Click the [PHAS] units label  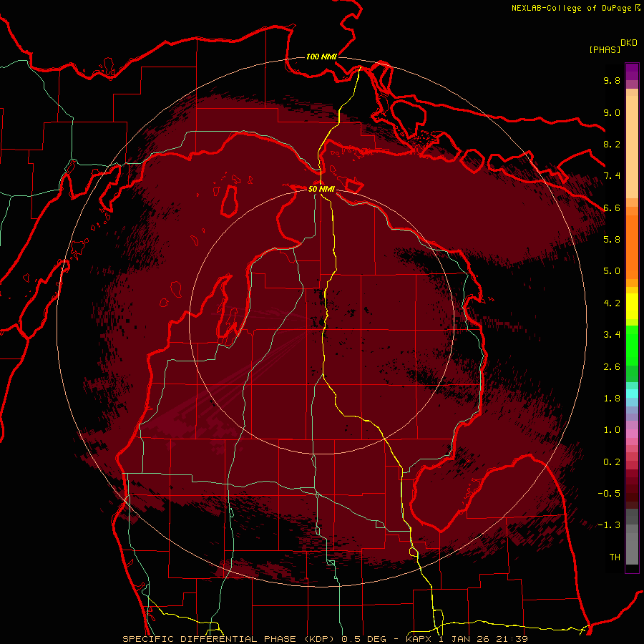click(605, 49)
